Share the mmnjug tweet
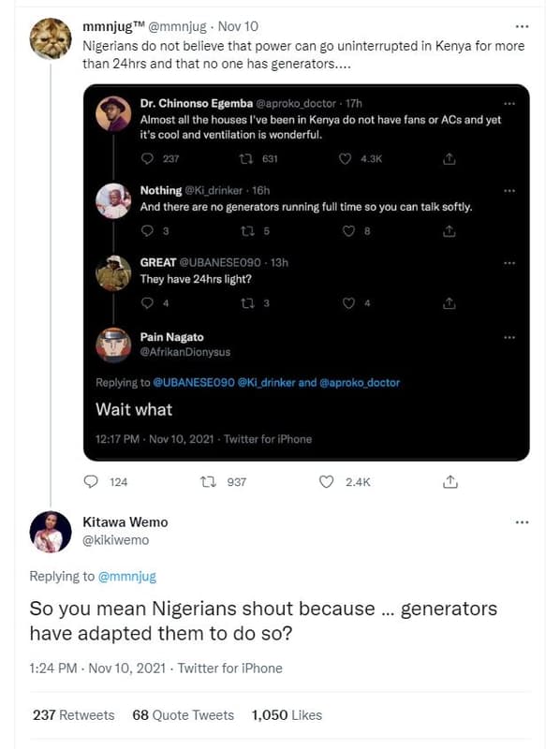 (x=450, y=482)
